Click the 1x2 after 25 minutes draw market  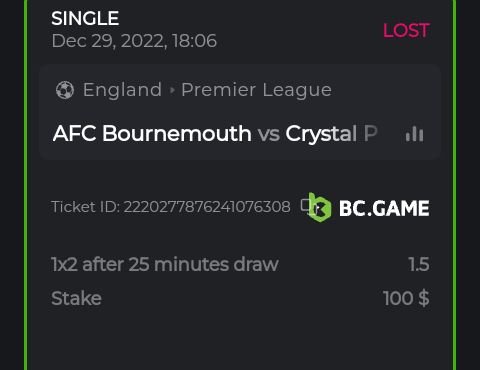pos(165,265)
